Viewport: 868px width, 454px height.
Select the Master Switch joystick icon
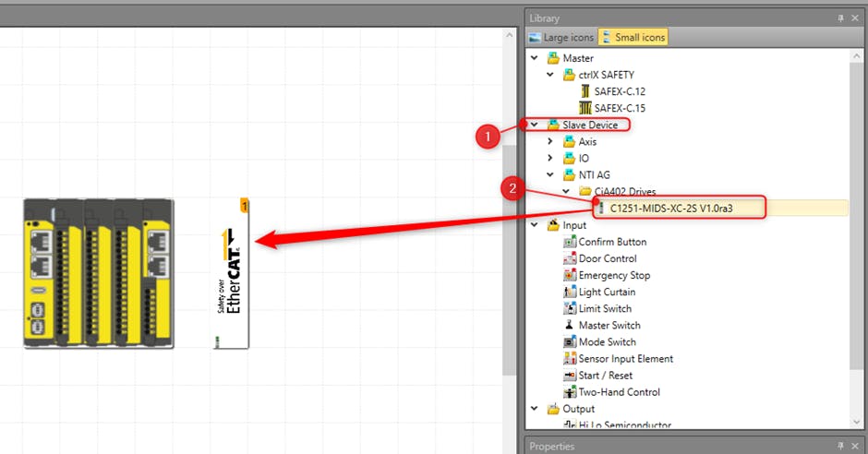[x=570, y=325]
